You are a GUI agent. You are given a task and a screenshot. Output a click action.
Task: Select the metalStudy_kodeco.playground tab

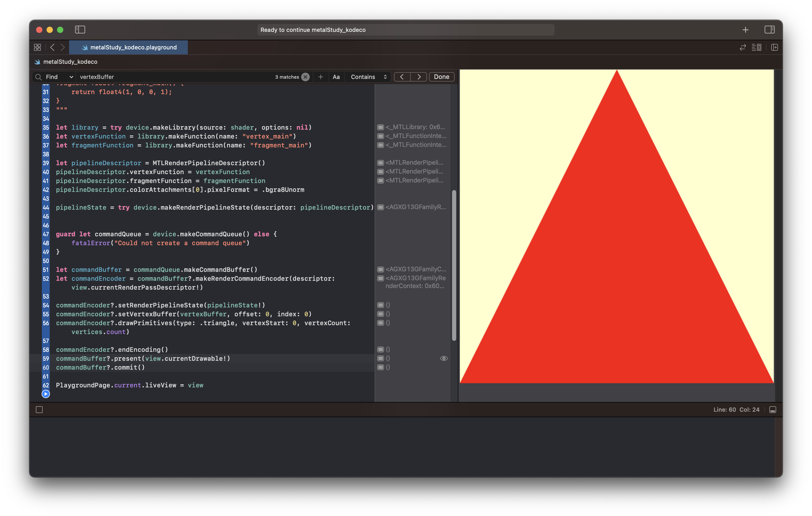[129, 48]
